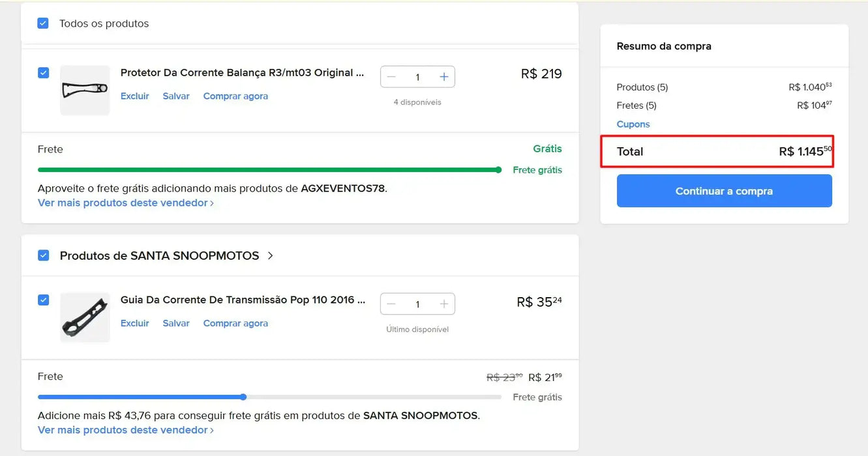The height and width of the screenshot is (456, 868).
Task: Click the minus icon for Guia Da Corrente
Action: click(x=391, y=304)
